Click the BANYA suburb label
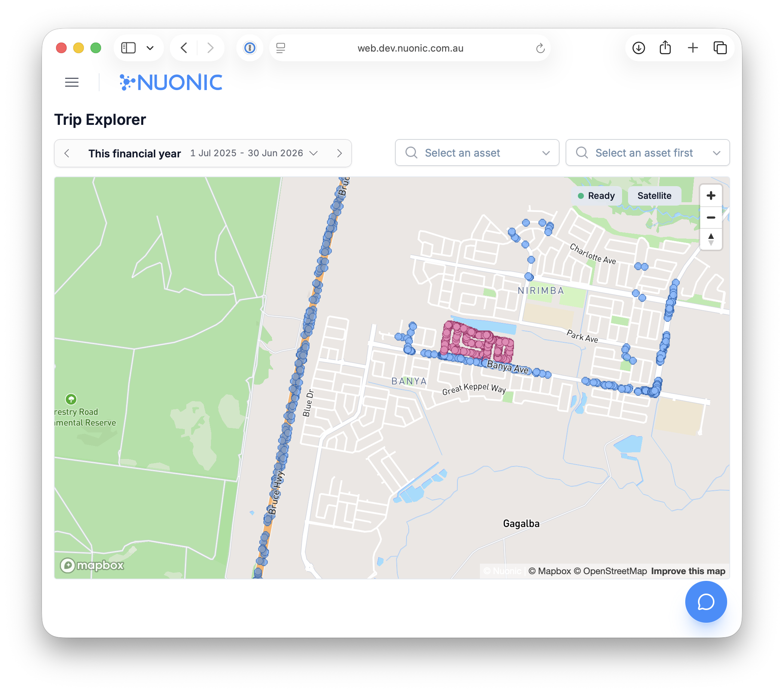This screenshot has height=693, width=784. point(409,381)
